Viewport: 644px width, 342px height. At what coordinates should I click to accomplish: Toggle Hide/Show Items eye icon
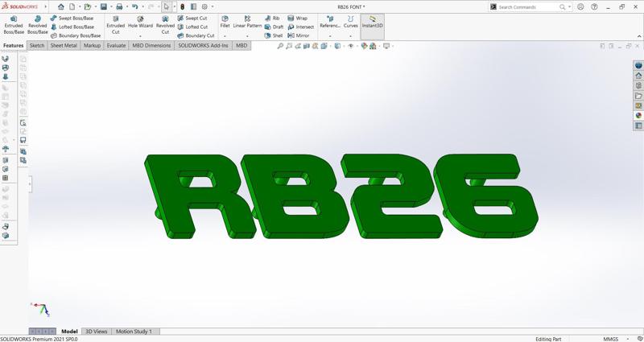pos(350,46)
